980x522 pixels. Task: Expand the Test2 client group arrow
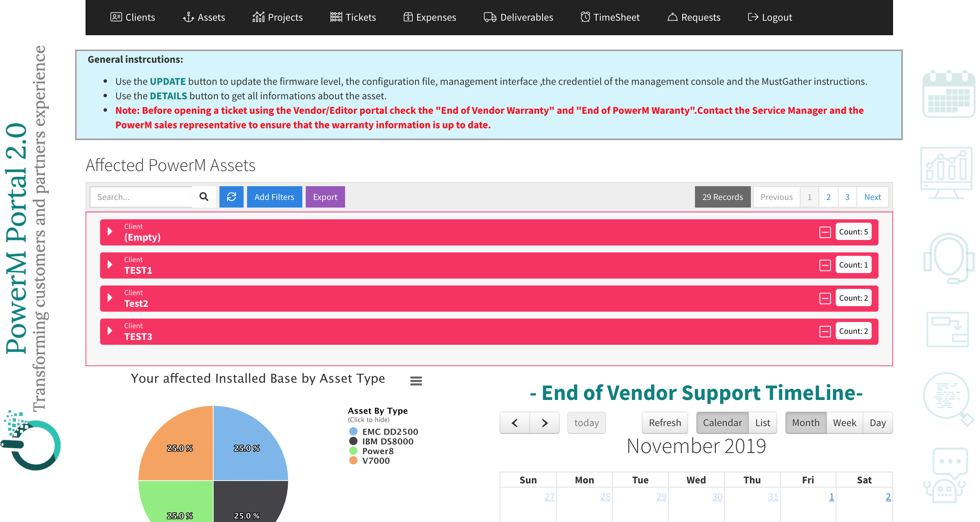coord(110,298)
